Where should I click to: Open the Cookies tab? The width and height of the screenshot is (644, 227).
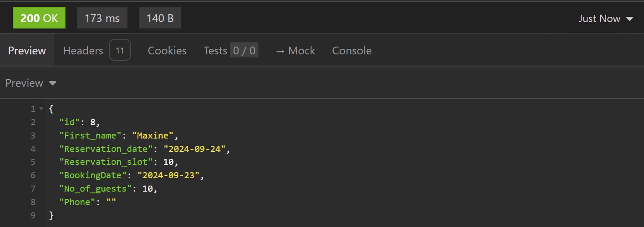(167, 50)
